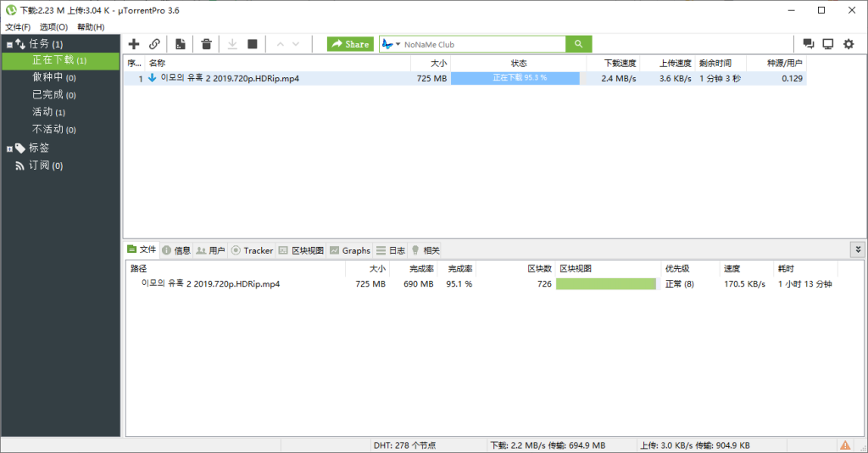This screenshot has width=868, height=453.
Task: Click DHT: 278 个节点 in status bar
Action: pos(404,445)
